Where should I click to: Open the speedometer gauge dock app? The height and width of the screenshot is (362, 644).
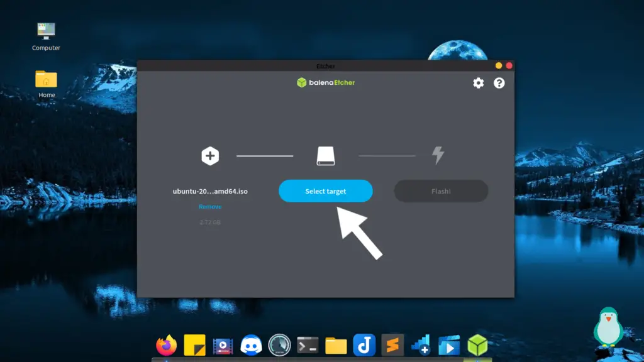click(279, 345)
